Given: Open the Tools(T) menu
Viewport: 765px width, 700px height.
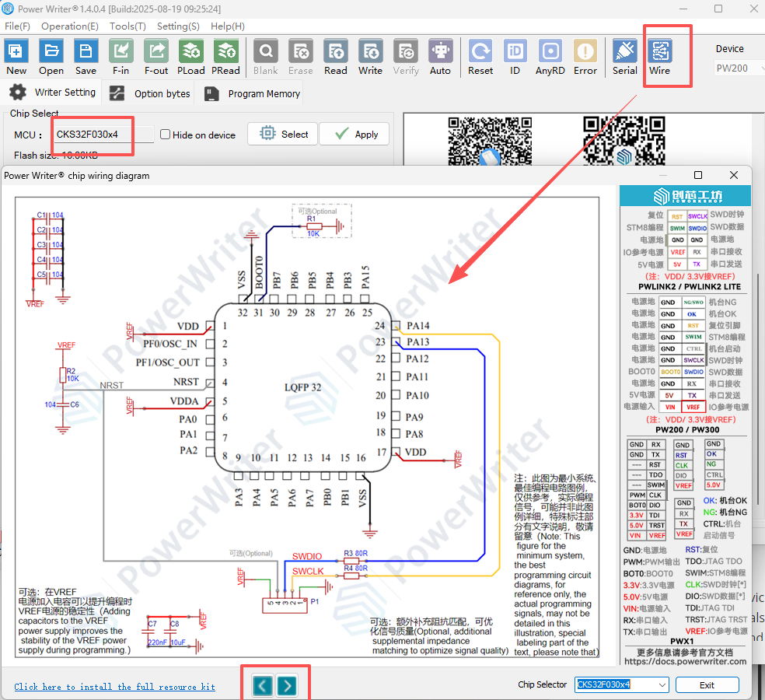Looking at the screenshot, I should [x=127, y=26].
